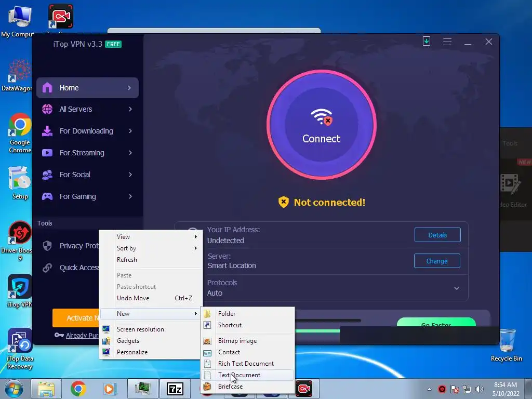
Task: Create a new Contact
Action: click(x=248, y=352)
